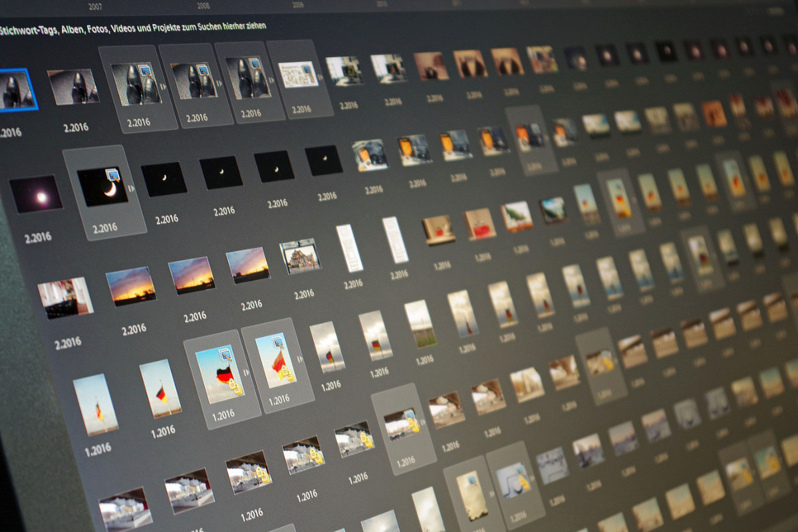The width and height of the screenshot is (798, 532).
Task: Jump to year 2008 on the timeline
Action: coord(203,5)
